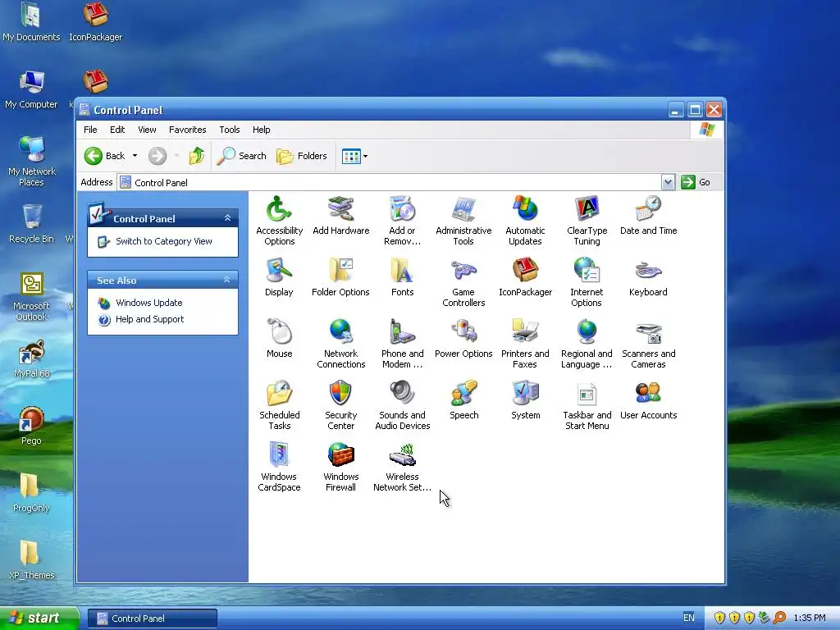Open the Windows Update link
Image resolution: width=840 pixels, height=630 pixels.
(x=149, y=303)
